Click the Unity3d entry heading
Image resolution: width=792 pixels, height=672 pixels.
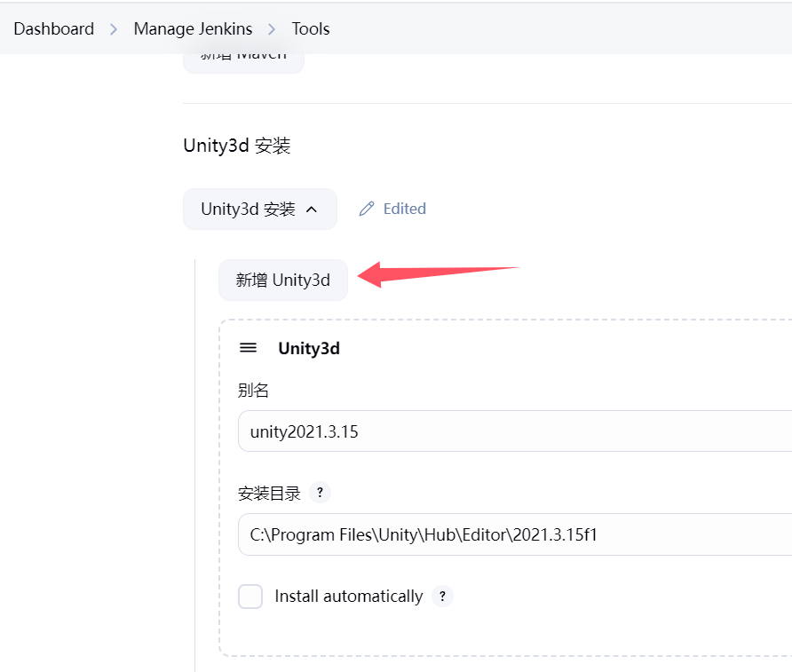pyautogui.click(x=309, y=348)
